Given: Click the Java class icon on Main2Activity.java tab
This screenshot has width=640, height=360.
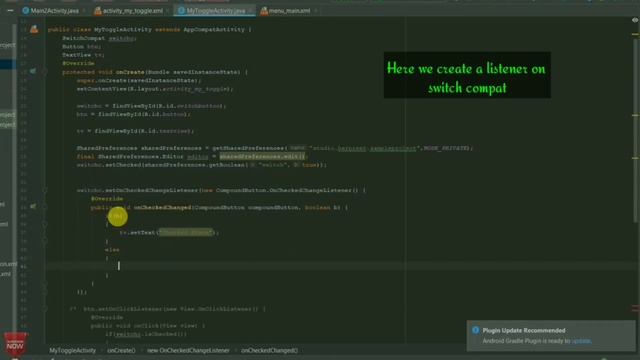Looking at the screenshot, I should (x=26, y=11).
